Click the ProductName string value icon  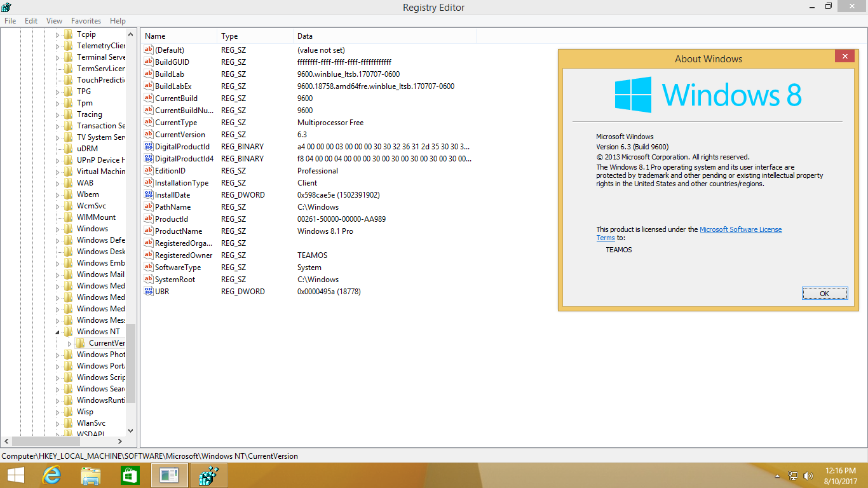click(149, 231)
